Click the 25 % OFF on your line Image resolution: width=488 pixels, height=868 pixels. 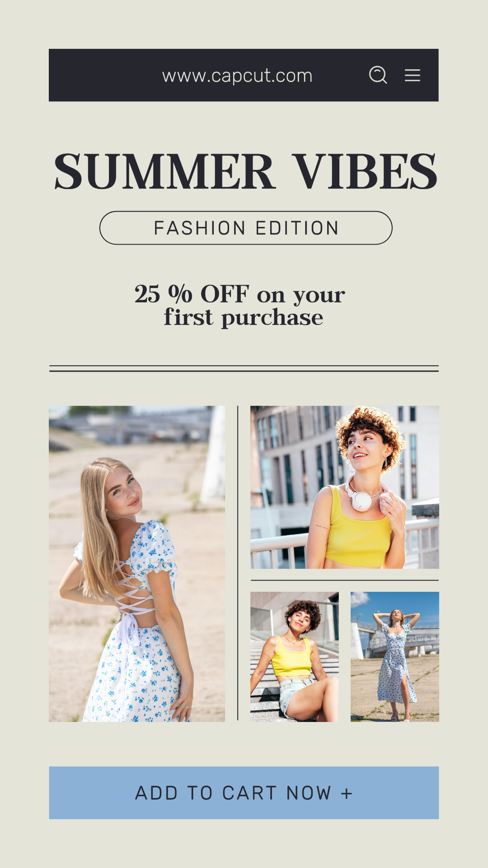(240, 294)
